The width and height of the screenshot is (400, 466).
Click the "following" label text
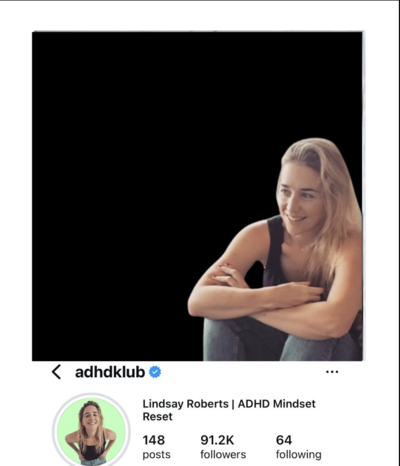(x=299, y=455)
